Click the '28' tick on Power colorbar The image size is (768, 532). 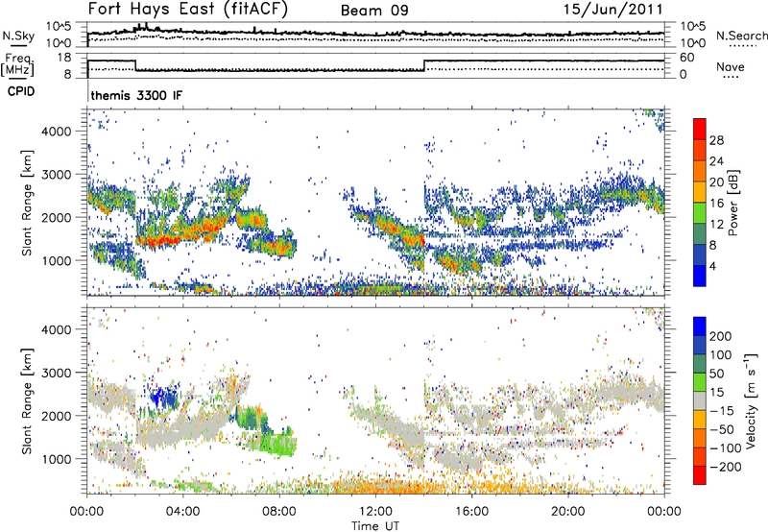(716, 140)
